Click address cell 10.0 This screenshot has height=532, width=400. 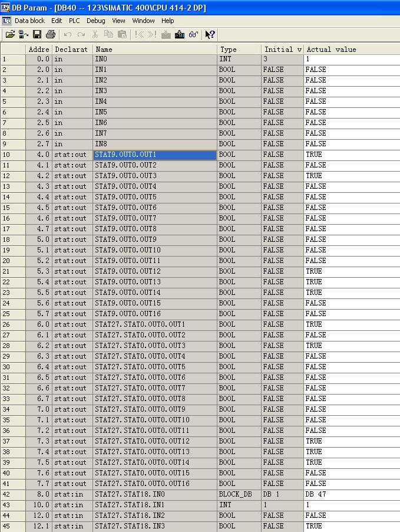39,505
